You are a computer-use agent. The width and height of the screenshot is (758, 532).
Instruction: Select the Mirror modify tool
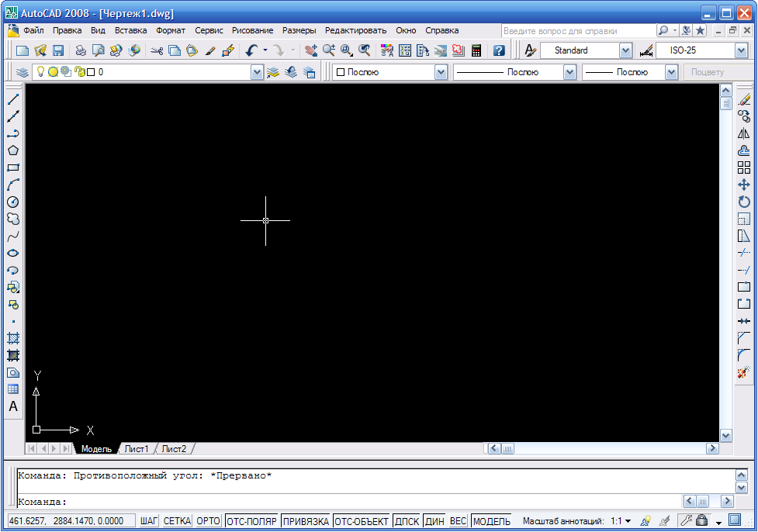tap(744, 133)
